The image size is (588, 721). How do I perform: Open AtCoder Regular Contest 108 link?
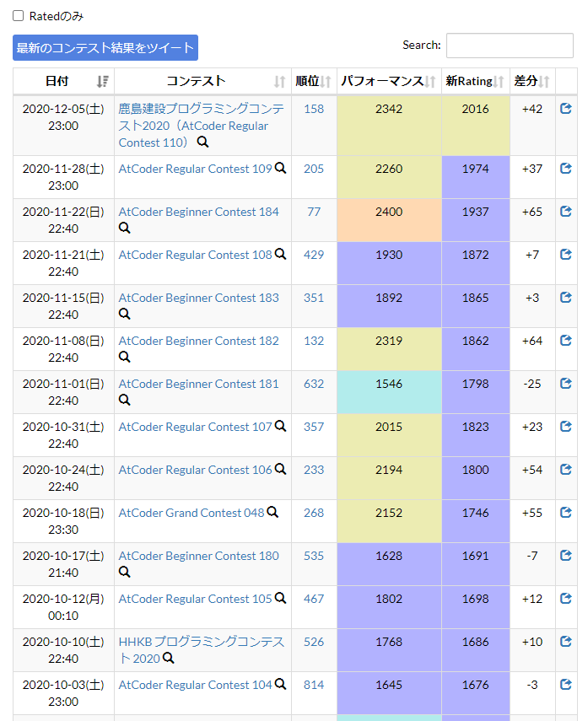pyautogui.click(x=195, y=255)
